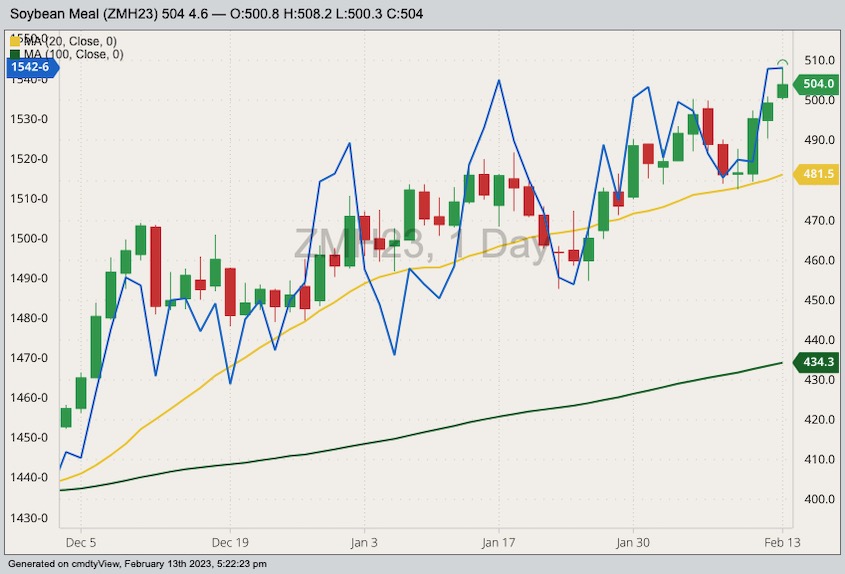Click the yellow 481.5 moving average tag

[x=816, y=174]
